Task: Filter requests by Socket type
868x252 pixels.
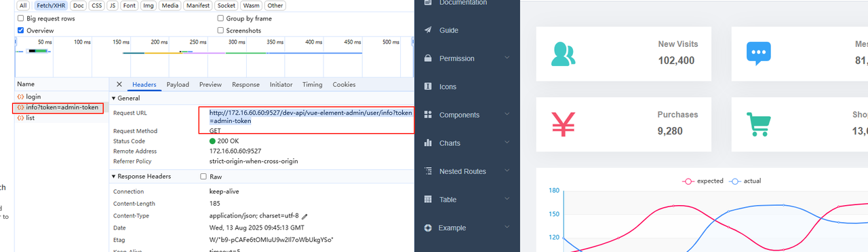Action: coord(226,5)
